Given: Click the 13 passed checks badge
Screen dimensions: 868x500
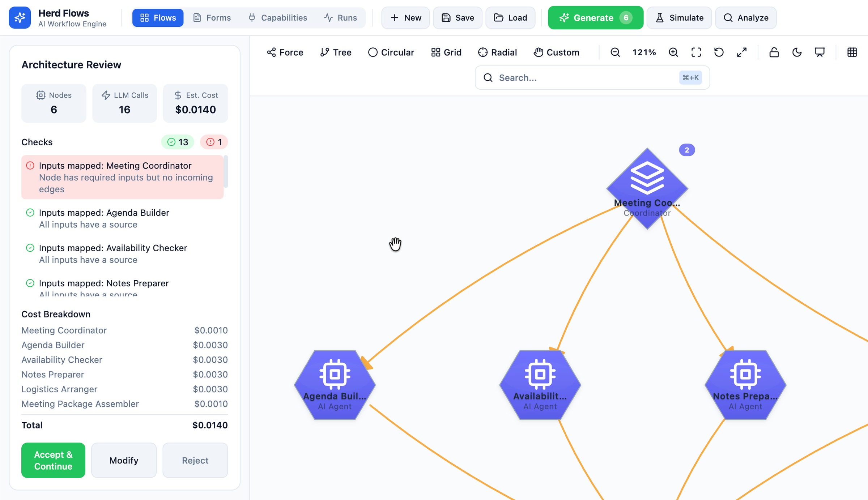Looking at the screenshot, I should pos(178,142).
